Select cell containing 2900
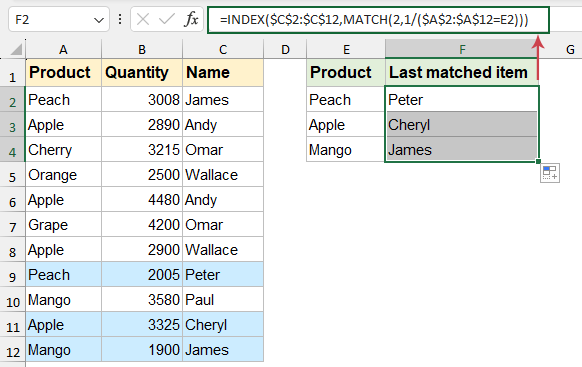The height and width of the screenshot is (367, 582). click(142, 250)
